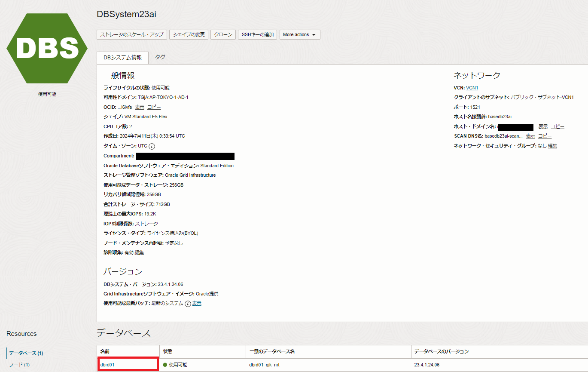This screenshot has height=372, width=588.
Task: Click info icon next to タイム・ゾーン UTC
Action: (152, 146)
